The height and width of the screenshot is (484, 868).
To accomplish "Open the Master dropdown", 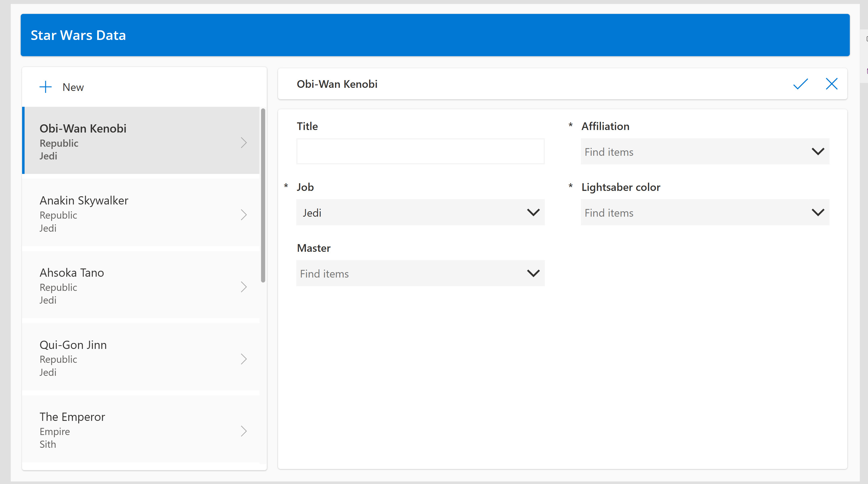I will [x=533, y=273].
